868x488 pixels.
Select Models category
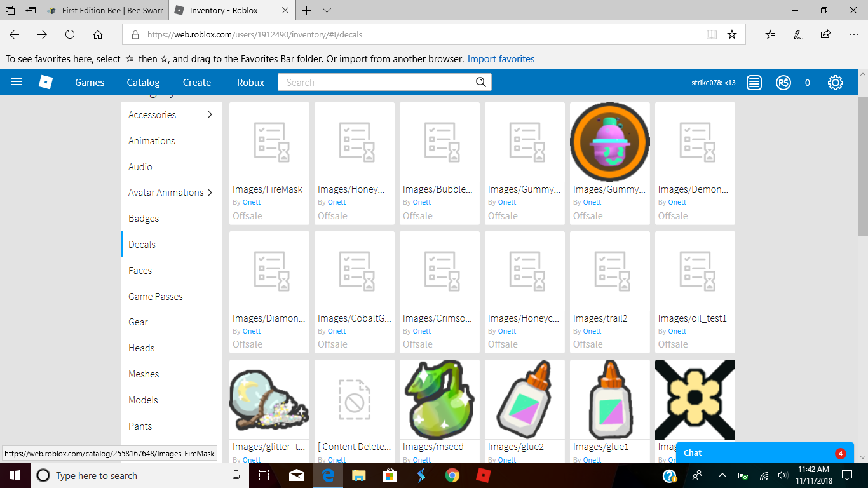point(143,400)
